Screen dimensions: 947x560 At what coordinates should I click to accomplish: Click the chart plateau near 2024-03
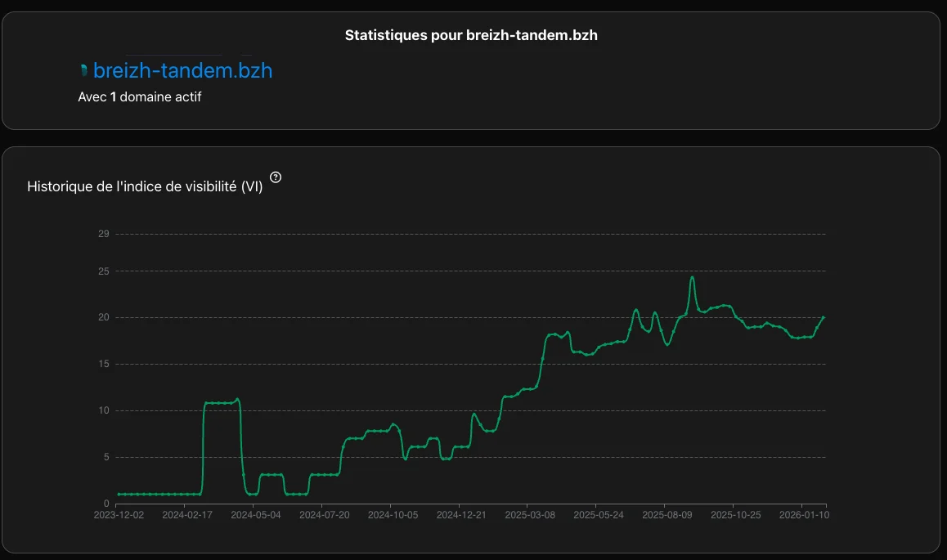click(x=221, y=402)
